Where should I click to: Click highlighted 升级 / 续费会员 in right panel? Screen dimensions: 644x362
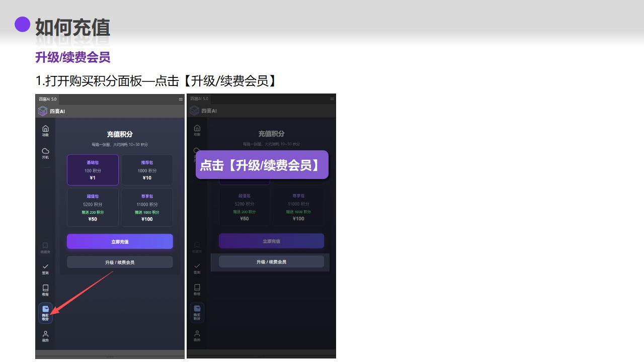[x=271, y=261]
